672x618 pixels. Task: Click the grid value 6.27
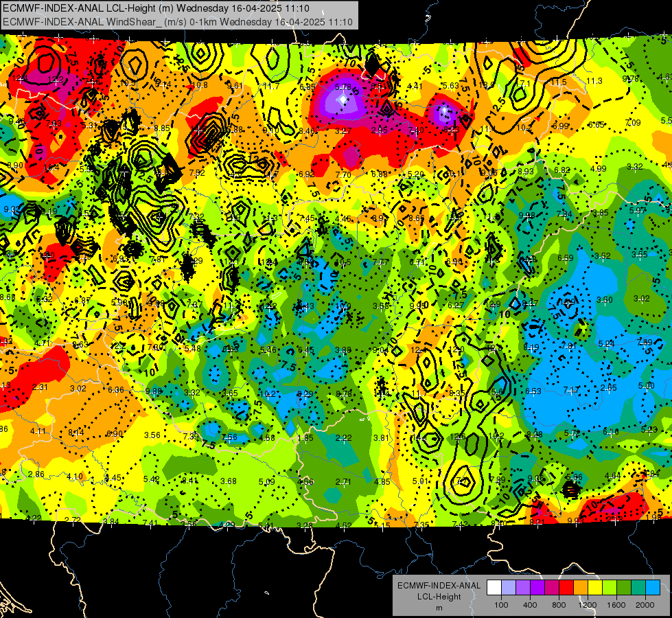pyautogui.click(x=456, y=306)
